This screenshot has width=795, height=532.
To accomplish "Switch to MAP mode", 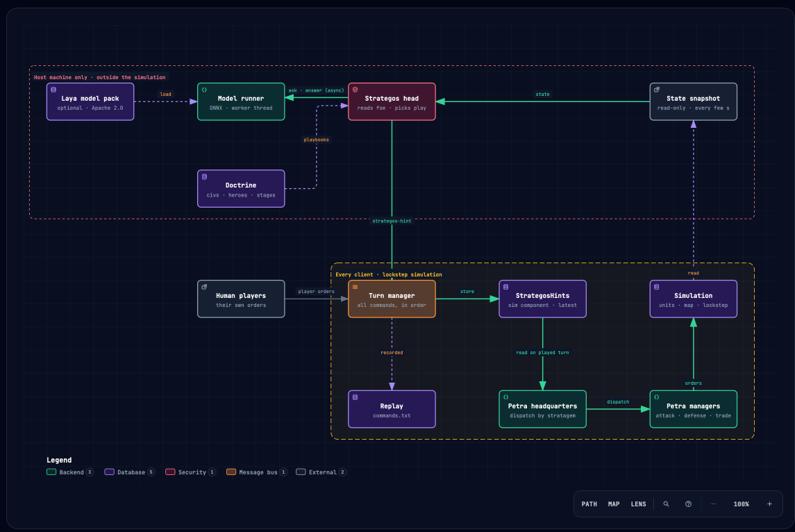I will (x=614, y=504).
